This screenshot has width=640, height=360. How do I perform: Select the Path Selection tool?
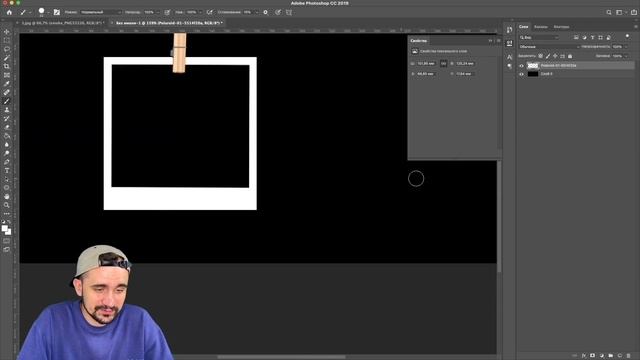pos(7,179)
